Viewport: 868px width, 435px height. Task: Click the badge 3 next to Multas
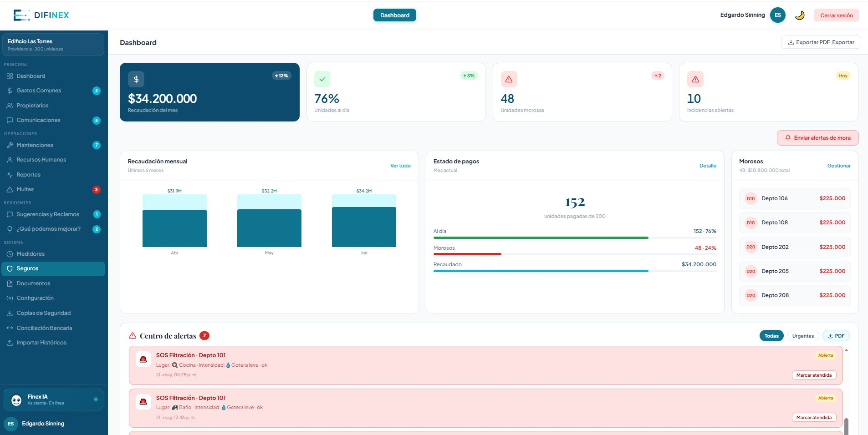pos(97,190)
